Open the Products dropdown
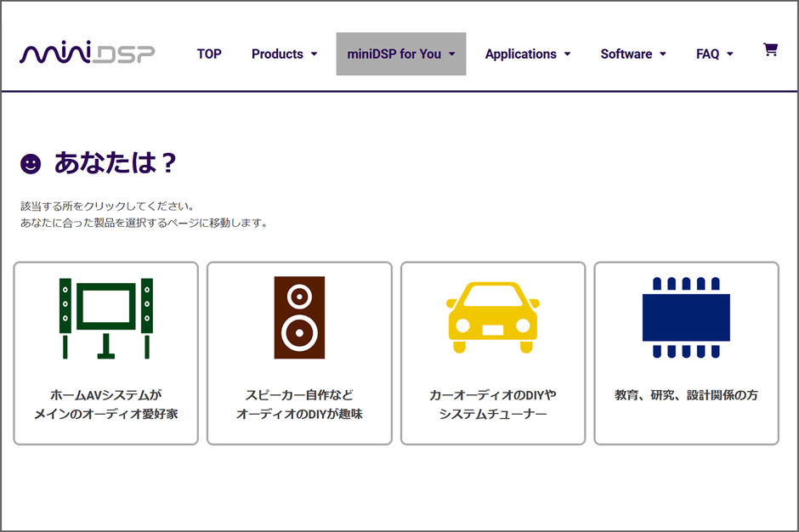The width and height of the screenshot is (799, 532). pos(285,54)
